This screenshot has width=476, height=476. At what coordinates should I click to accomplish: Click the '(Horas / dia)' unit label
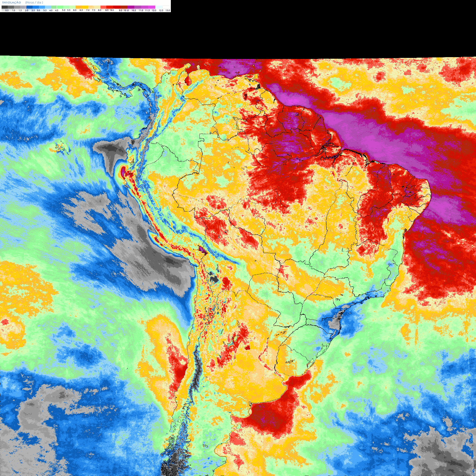pos(34,3)
